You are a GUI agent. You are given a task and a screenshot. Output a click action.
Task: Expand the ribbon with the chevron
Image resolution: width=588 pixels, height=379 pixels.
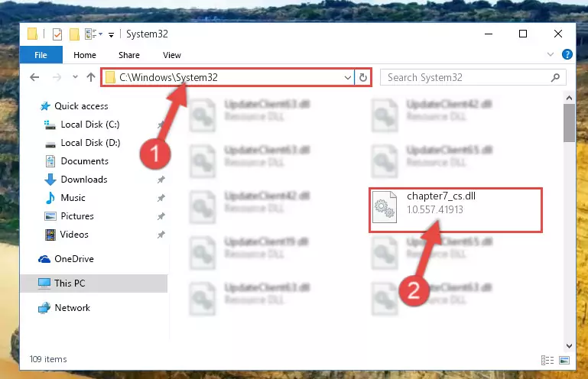550,55
